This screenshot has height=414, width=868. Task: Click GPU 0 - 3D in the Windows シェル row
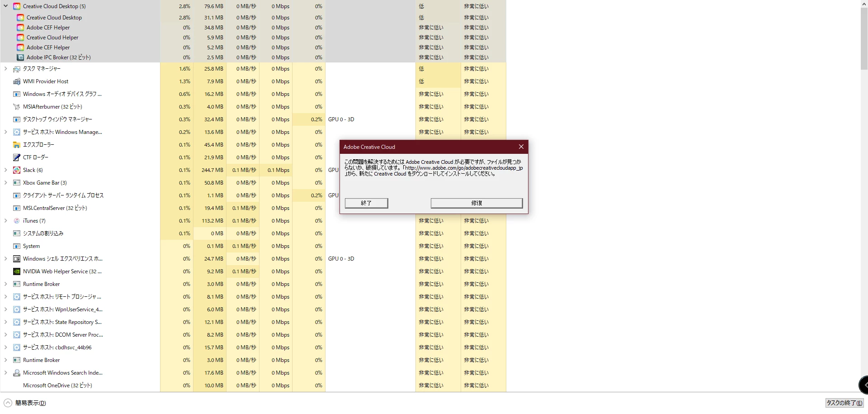341,259
